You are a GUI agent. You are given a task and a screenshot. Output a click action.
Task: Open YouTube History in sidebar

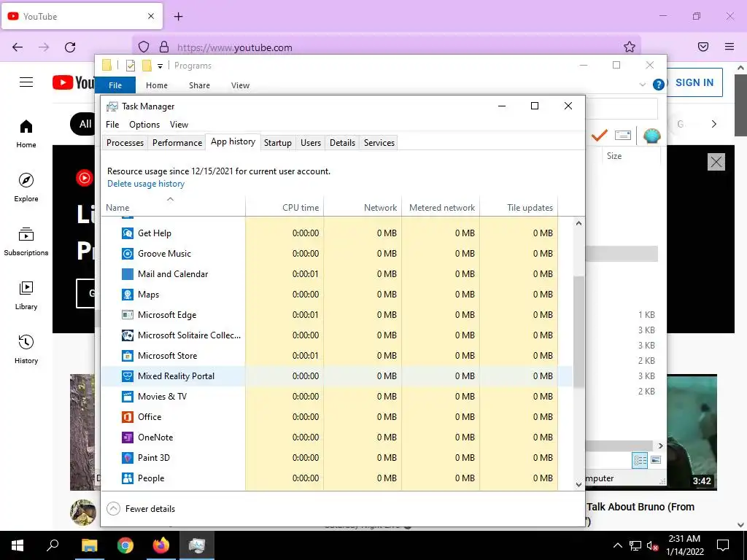(x=26, y=349)
